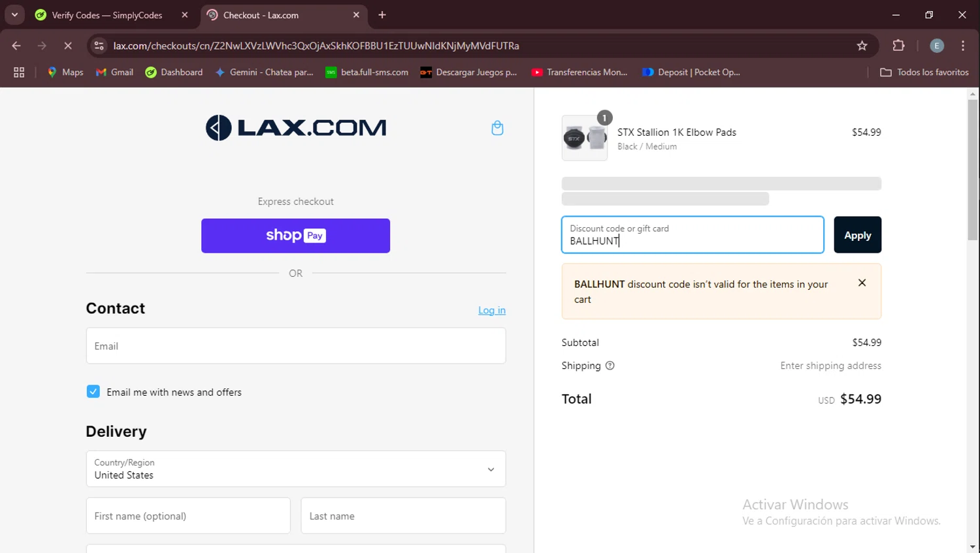
Task: Click the page vertical scrollbar thumb
Action: click(x=973, y=170)
